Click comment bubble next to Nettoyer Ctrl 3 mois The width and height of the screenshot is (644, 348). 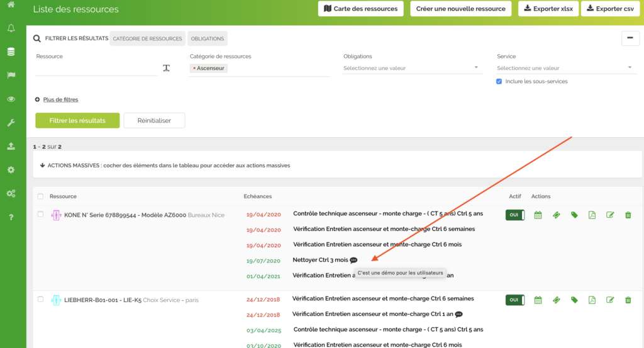[x=353, y=260]
